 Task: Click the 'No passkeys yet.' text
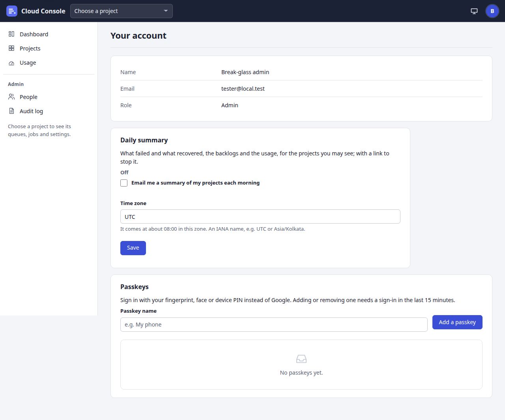pos(301,373)
